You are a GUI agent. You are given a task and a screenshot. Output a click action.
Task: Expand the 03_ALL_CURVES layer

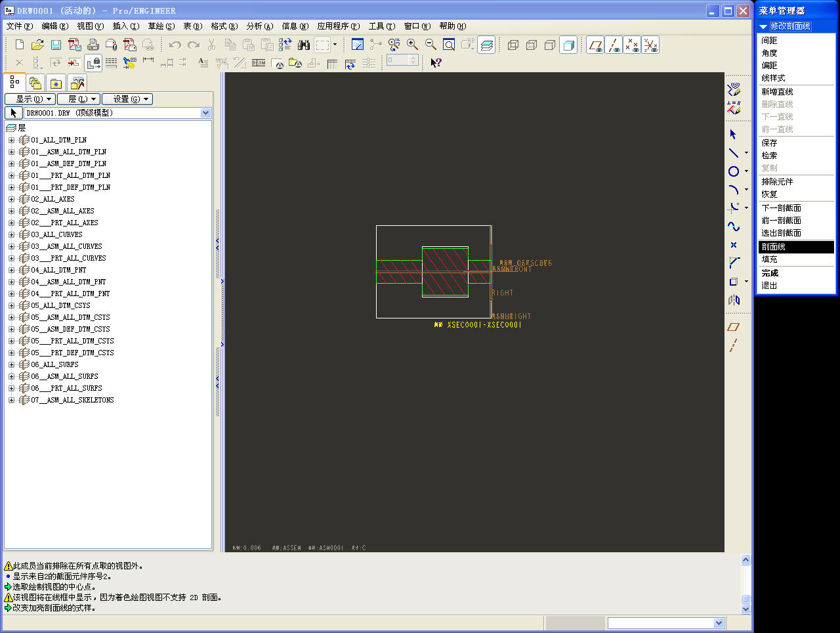click(11, 234)
